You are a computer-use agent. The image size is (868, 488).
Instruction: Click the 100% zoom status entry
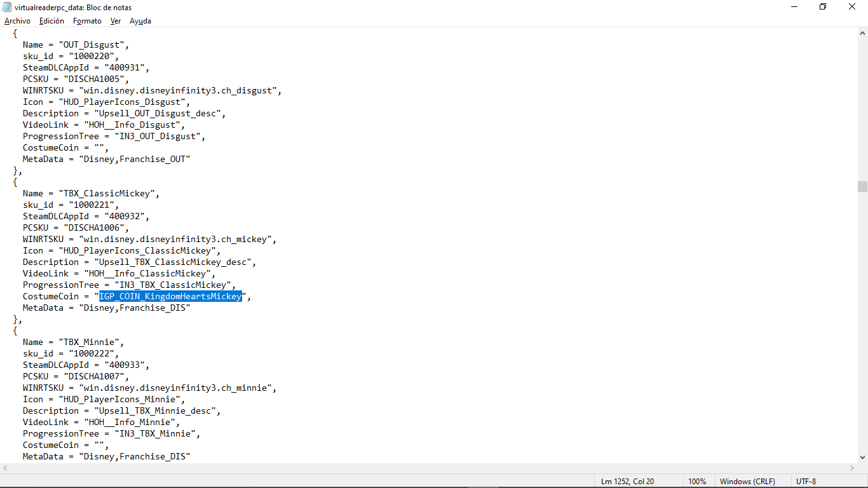point(697,482)
